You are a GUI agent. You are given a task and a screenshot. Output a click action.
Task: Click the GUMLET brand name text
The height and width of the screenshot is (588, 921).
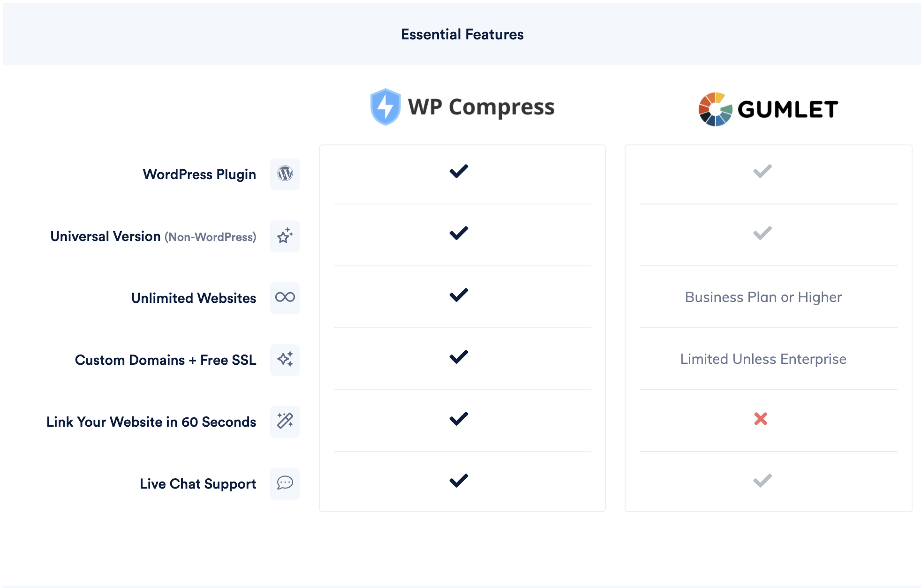tap(787, 110)
